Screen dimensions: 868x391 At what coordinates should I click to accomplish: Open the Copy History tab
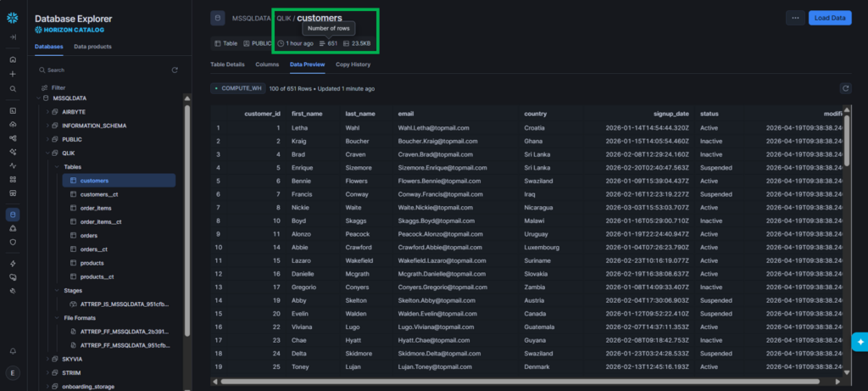click(x=353, y=64)
